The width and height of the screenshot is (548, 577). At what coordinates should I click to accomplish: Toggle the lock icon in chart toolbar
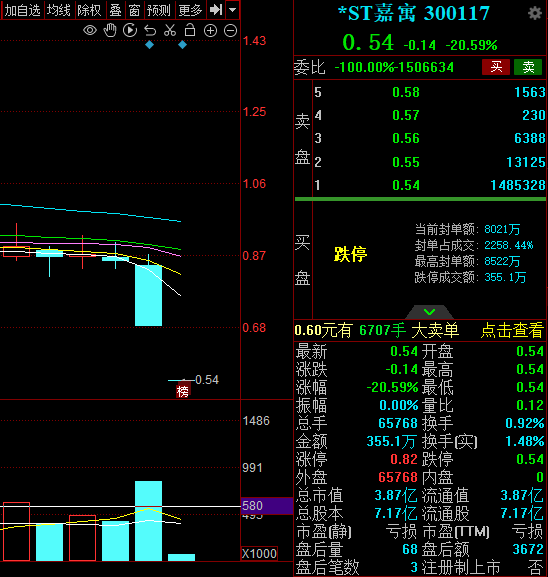point(190,30)
